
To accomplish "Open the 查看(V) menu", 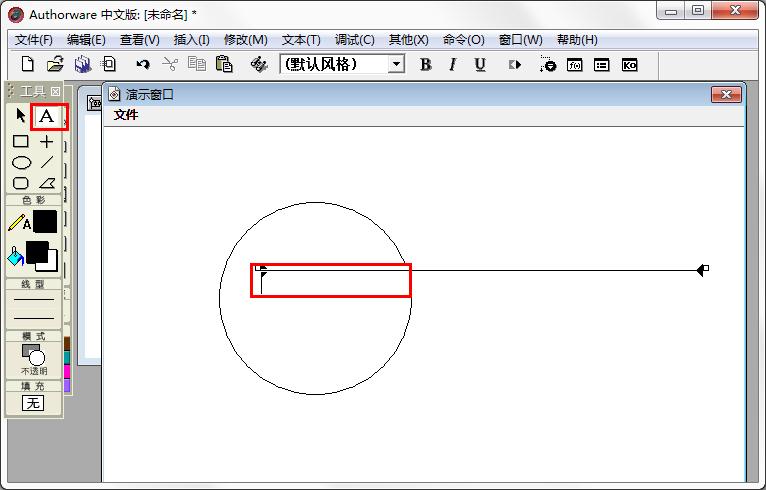I will coord(140,40).
